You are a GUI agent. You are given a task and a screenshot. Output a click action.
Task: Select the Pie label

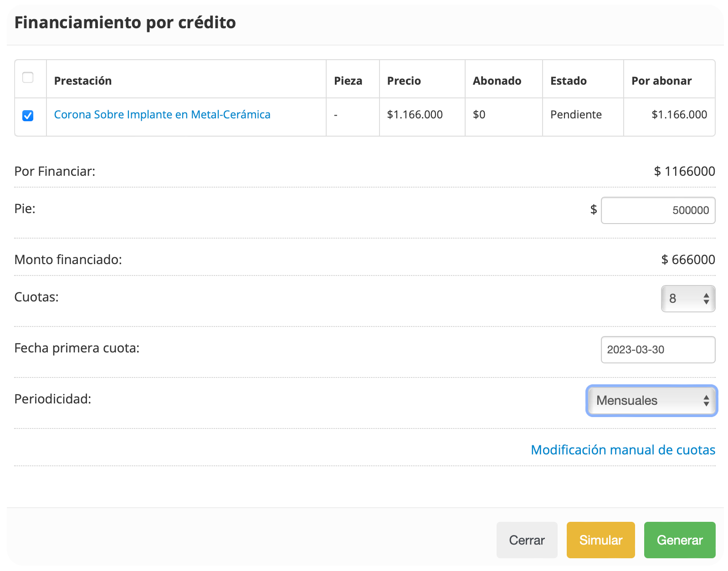(x=25, y=209)
